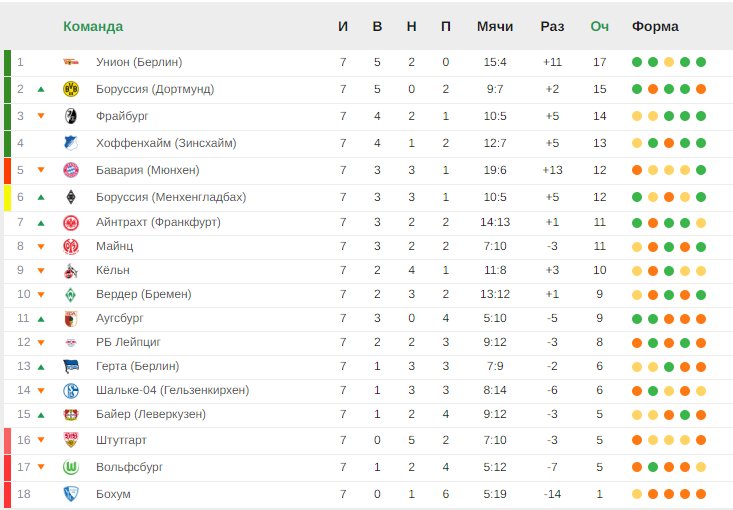Open the Бохум team link

[x=113, y=494]
